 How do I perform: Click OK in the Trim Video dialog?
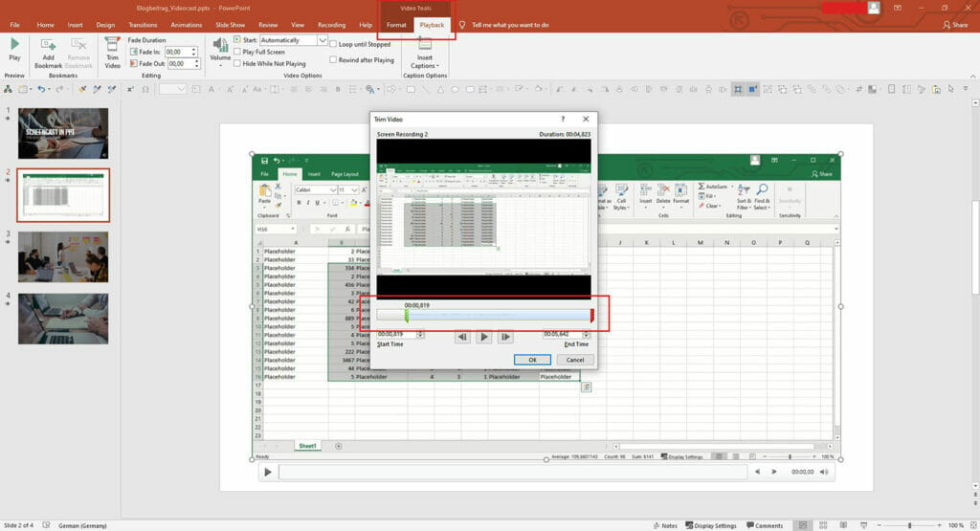pos(532,360)
